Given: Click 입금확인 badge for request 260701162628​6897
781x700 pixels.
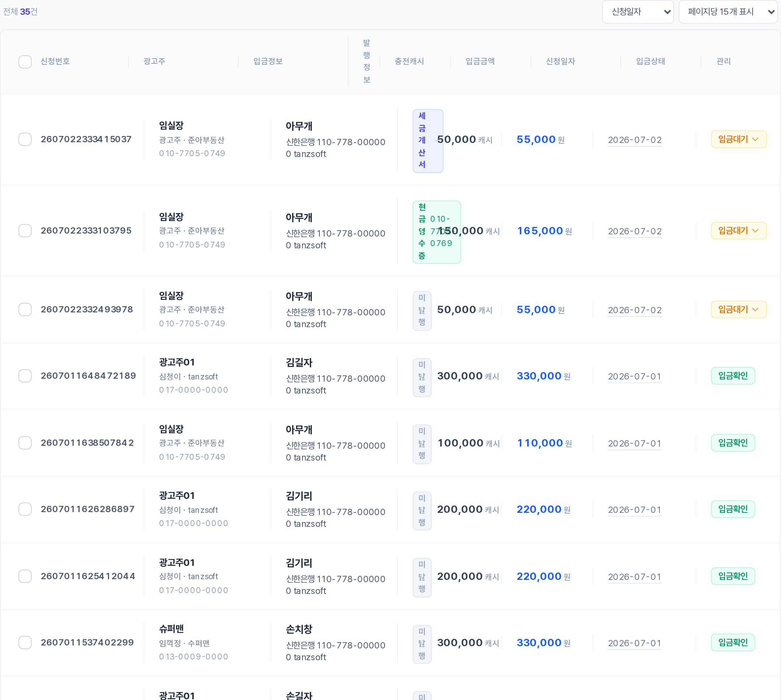Looking at the screenshot, I should click(x=733, y=509).
